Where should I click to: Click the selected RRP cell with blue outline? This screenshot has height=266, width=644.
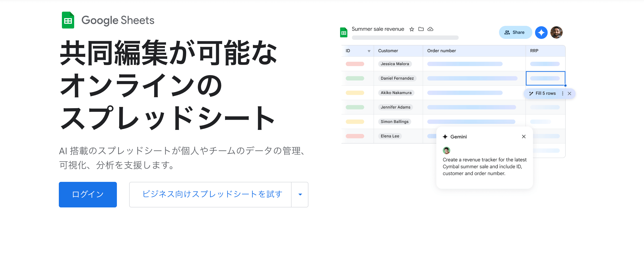(x=545, y=78)
